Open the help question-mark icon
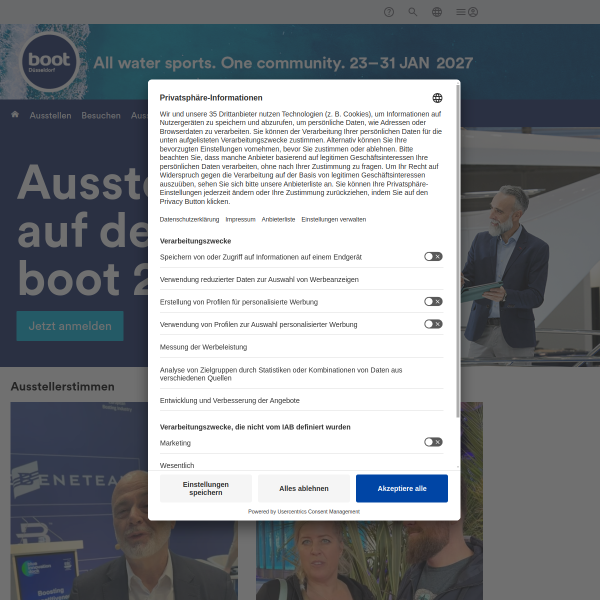Screen dimensions: 600x600 point(389,12)
